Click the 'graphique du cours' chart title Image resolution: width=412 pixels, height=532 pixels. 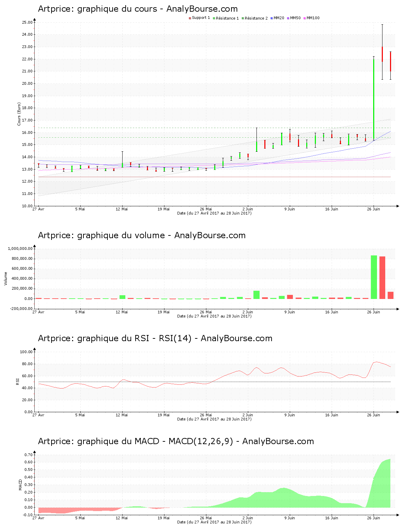pos(138,9)
